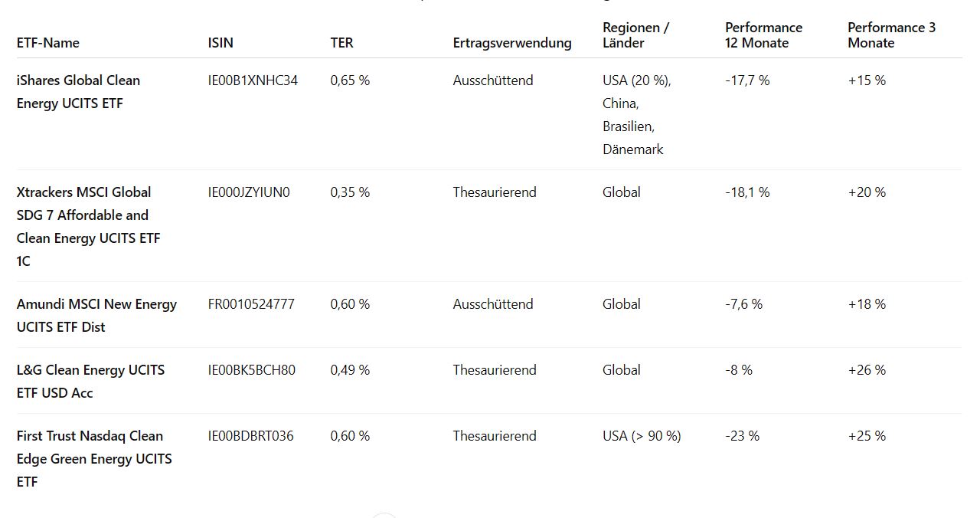The height and width of the screenshot is (518, 980).
Task: Click the +26 % three-month performance value
Action: 866,370
